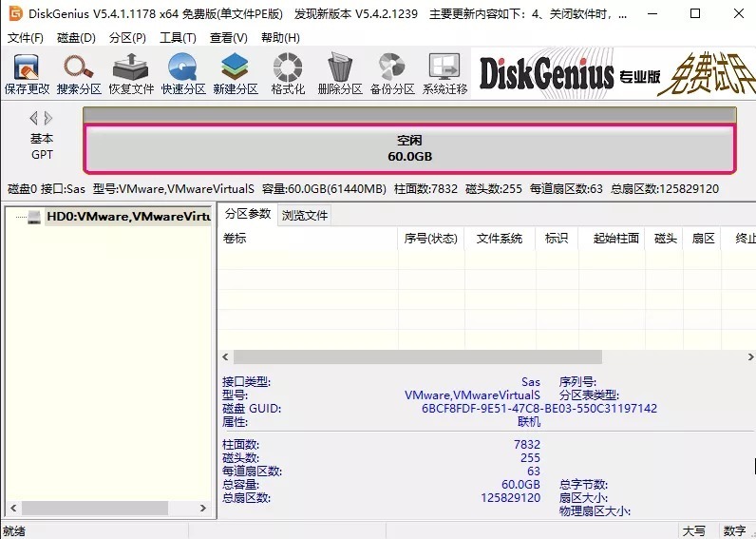
Task: Switch to Browse Files (浏览文件) tab
Action: pyautogui.click(x=305, y=215)
